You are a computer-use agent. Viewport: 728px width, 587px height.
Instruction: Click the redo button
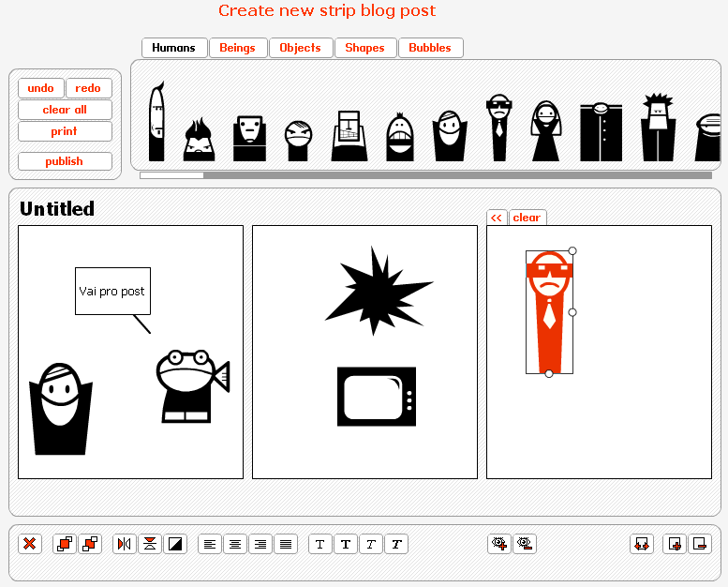coord(88,88)
